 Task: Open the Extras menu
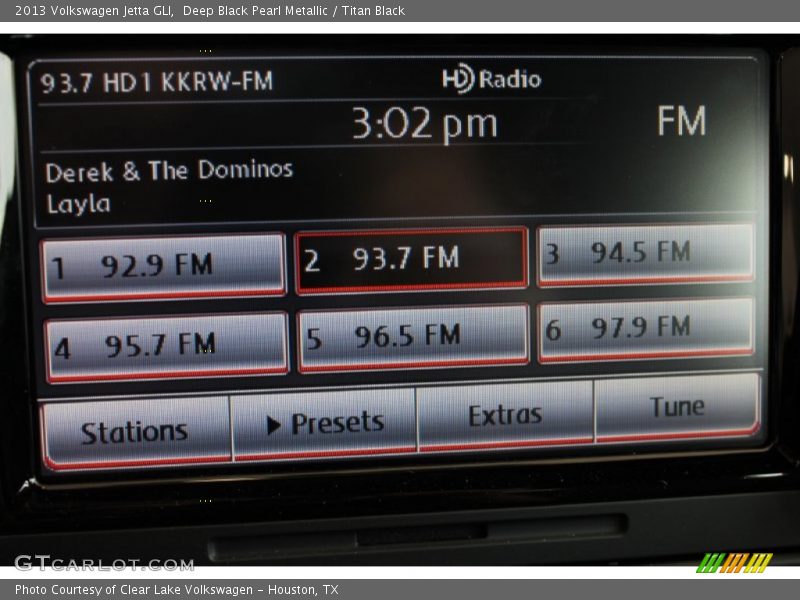505,415
